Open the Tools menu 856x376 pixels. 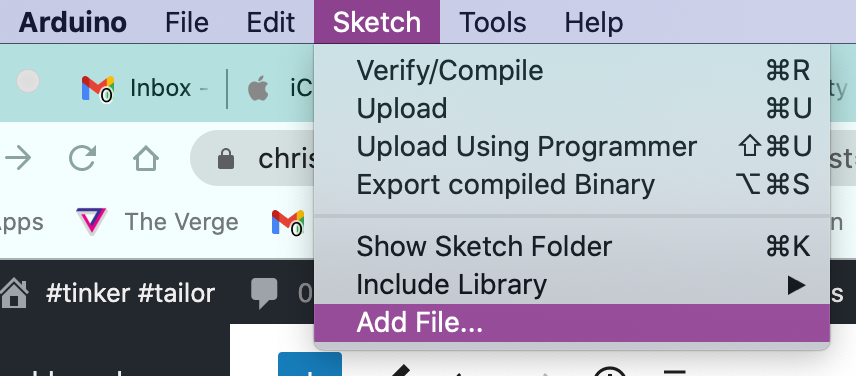coord(493,22)
